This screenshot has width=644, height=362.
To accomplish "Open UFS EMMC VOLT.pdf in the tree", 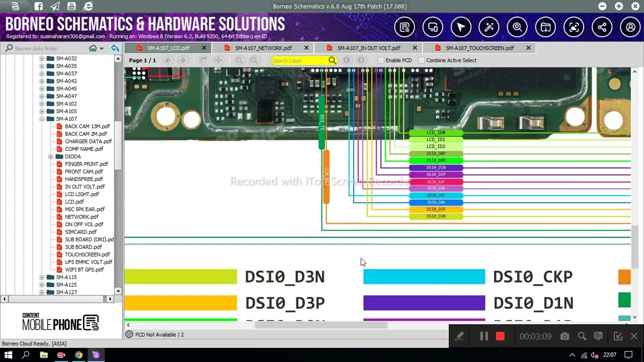I will (88, 262).
